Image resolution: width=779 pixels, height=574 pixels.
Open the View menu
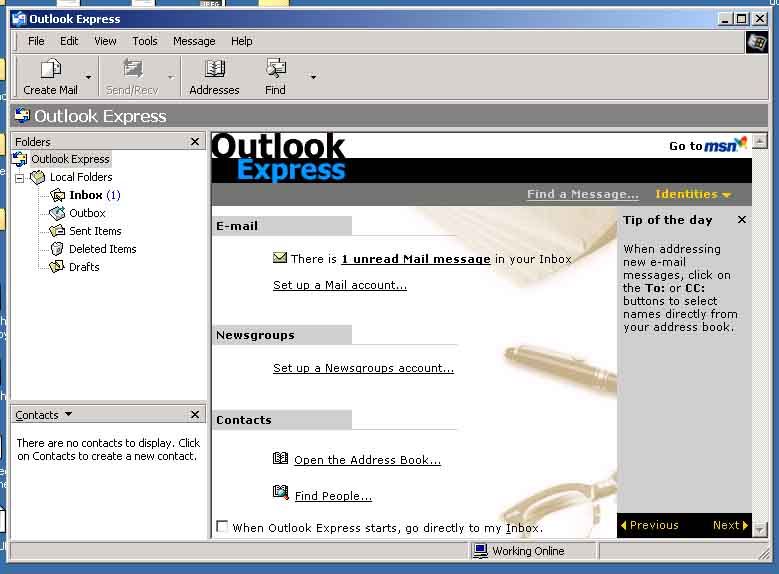coord(105,41)
